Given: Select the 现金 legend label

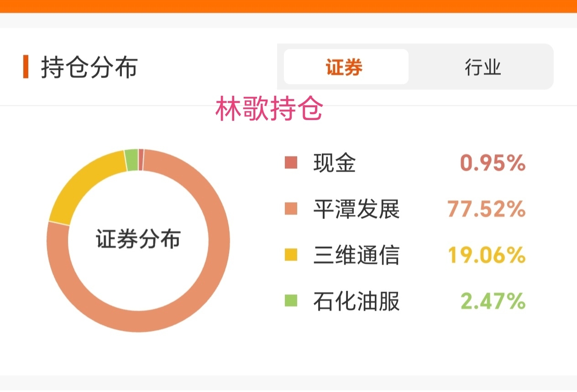Looking at the screenshot, I should (334, 163).
